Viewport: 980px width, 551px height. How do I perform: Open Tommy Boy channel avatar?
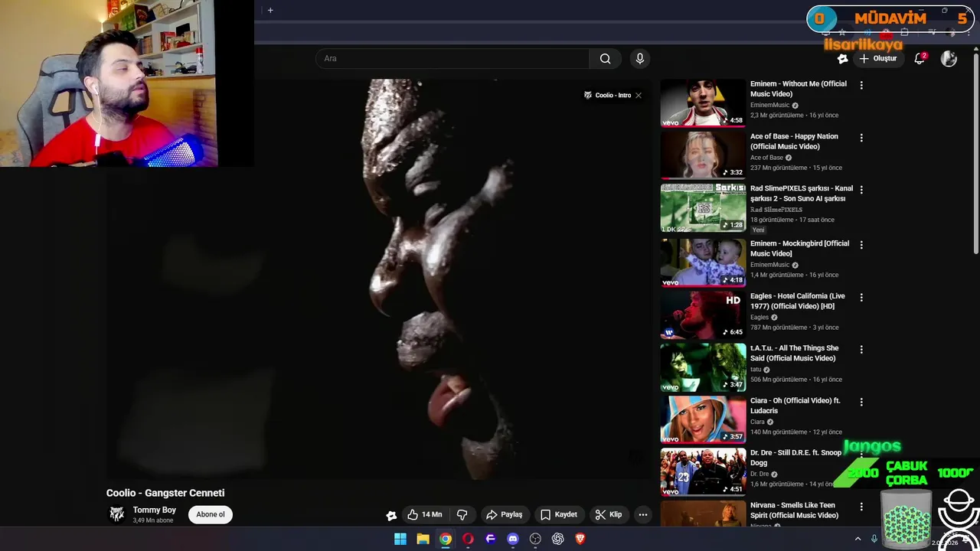click(116, 514)
